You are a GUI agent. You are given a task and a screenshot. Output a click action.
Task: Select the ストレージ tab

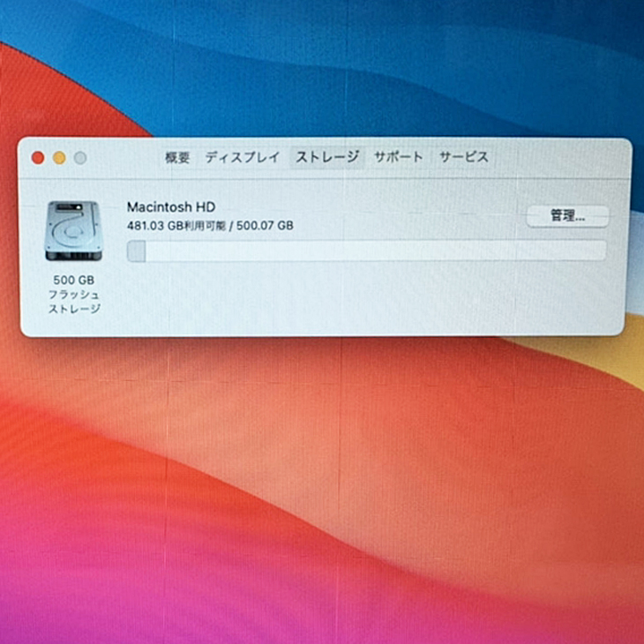click(x=326, y=158)
